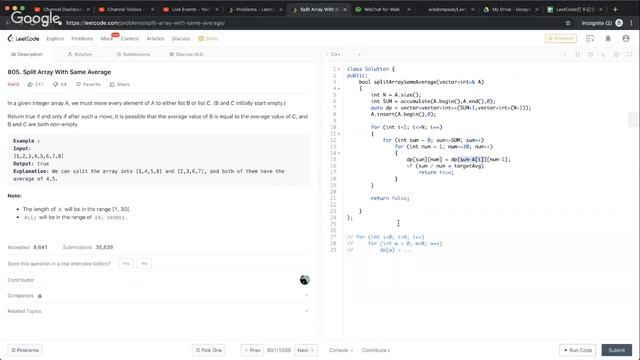640x360 pixels.
Task: Click the editor shortcuts icon
Action: 603,54
